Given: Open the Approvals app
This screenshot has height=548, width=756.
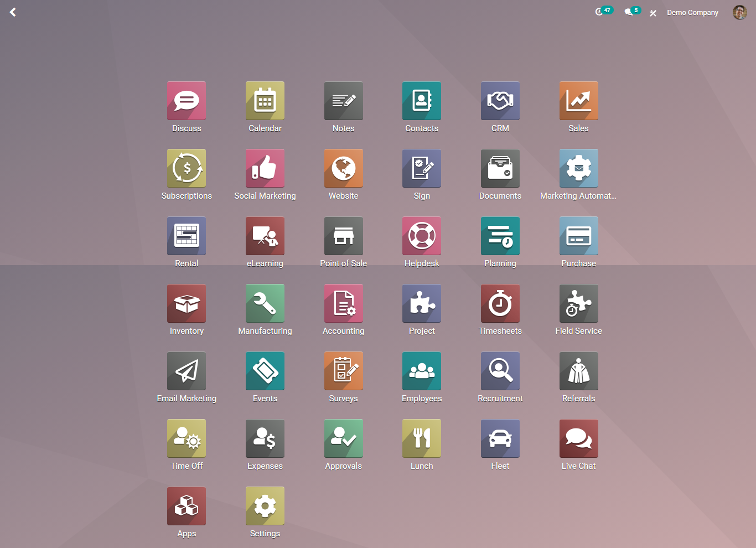Looking at the screenshot, I should point(344,438).
